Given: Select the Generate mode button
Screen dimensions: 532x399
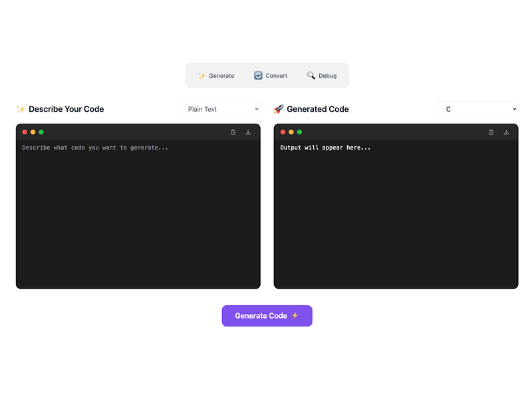Looking at the screenshot, I should coord(216,75).
